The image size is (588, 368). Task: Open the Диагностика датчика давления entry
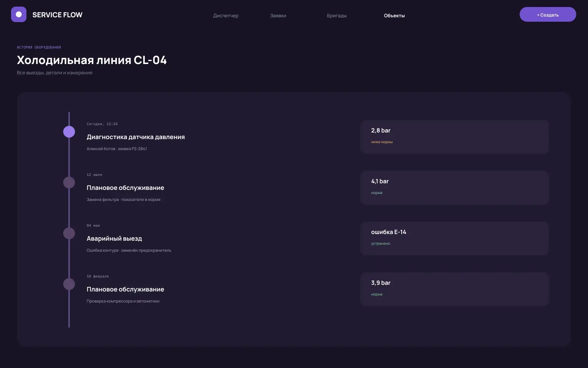(x=136, y=137)
